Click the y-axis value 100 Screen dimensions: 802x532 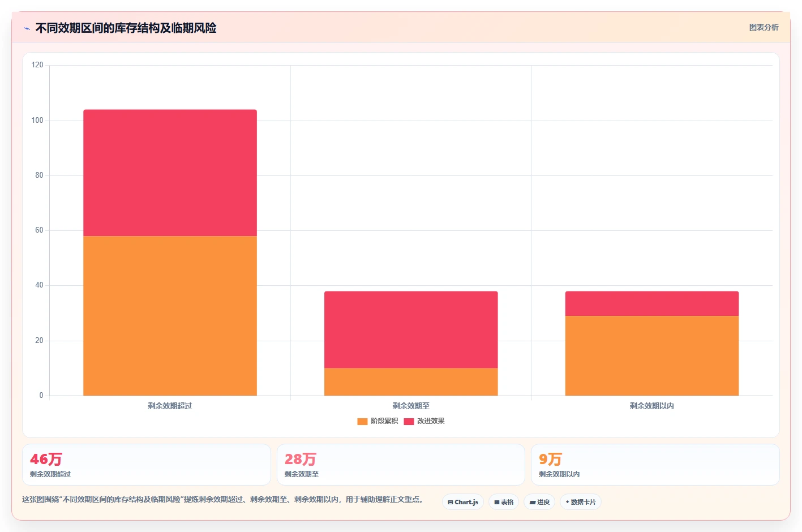[x=37, y=121]
